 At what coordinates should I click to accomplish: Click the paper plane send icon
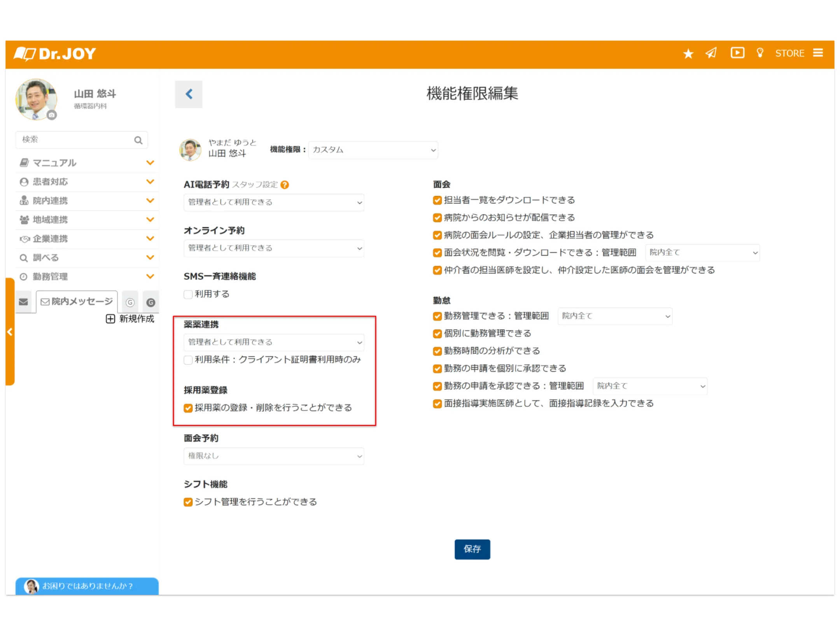tap(711, 53)
